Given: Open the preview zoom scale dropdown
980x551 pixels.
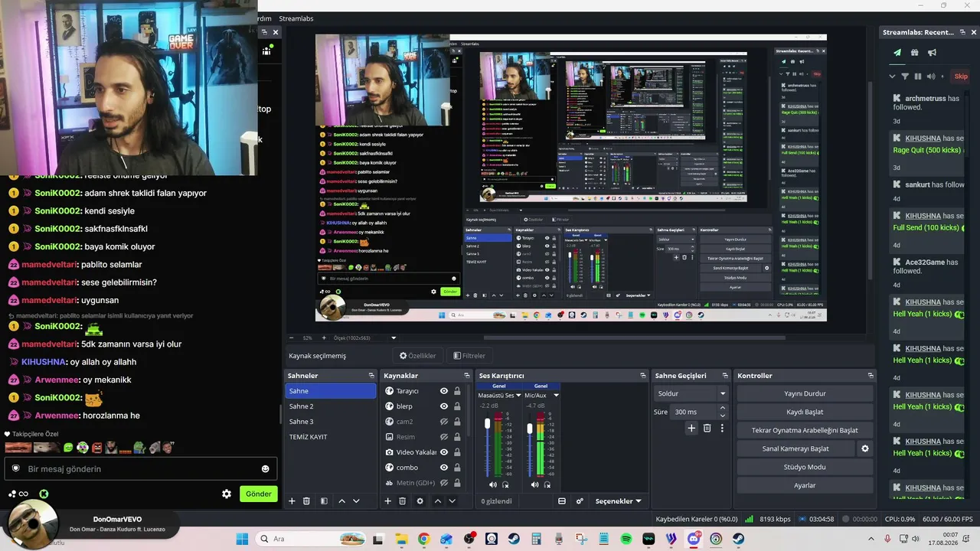Looking at the screenshot, I should (x=394, y=337).
